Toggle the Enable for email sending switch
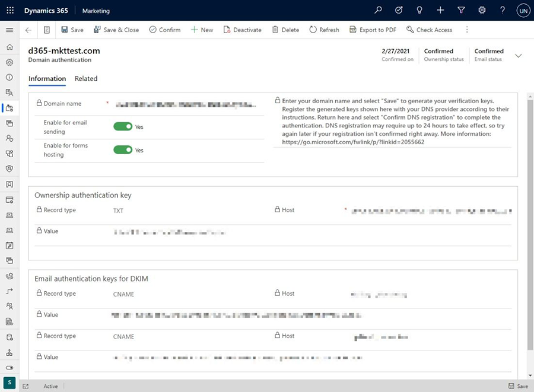 123,126
